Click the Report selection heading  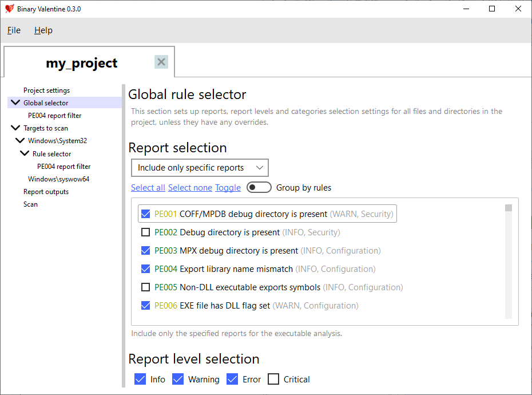(177, 148)
